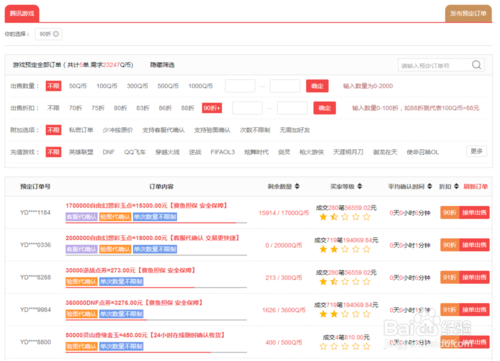Filter games by FIFAOL3
Screen dimensions: 500x361
(223, 152)
